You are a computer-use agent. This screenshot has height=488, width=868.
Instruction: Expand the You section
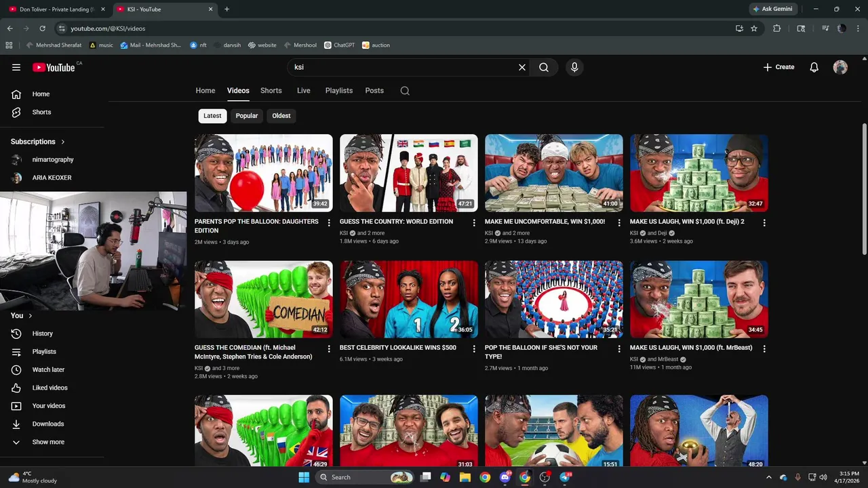click(x=22, y=316)
